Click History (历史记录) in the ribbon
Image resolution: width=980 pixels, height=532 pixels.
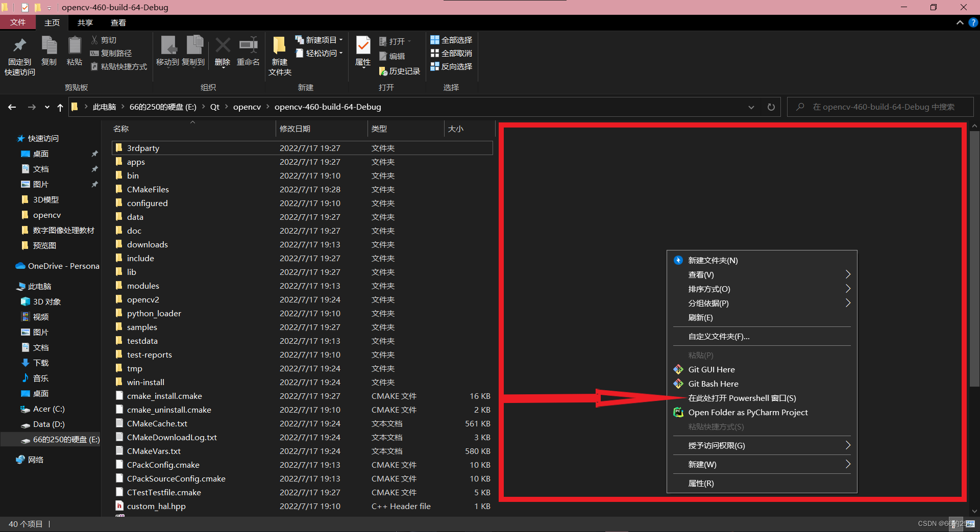click(x=400, y=71)
